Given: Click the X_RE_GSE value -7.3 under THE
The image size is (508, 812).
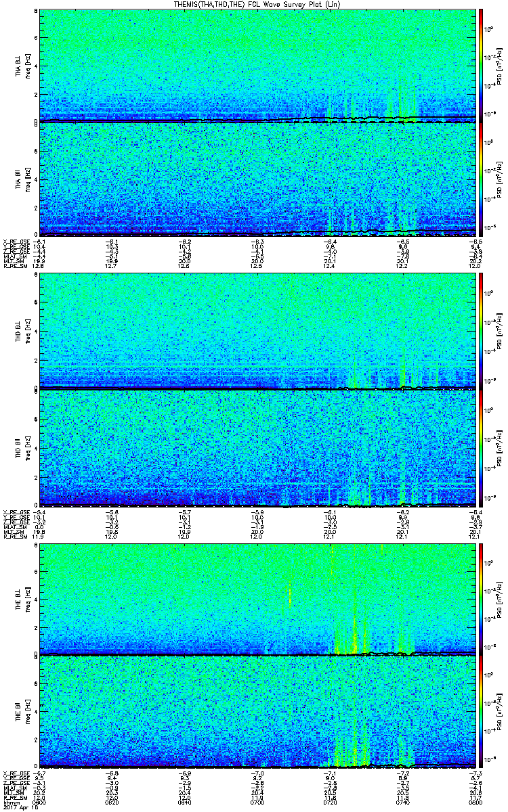Looking at the screenshot, I should pos(475,773).
